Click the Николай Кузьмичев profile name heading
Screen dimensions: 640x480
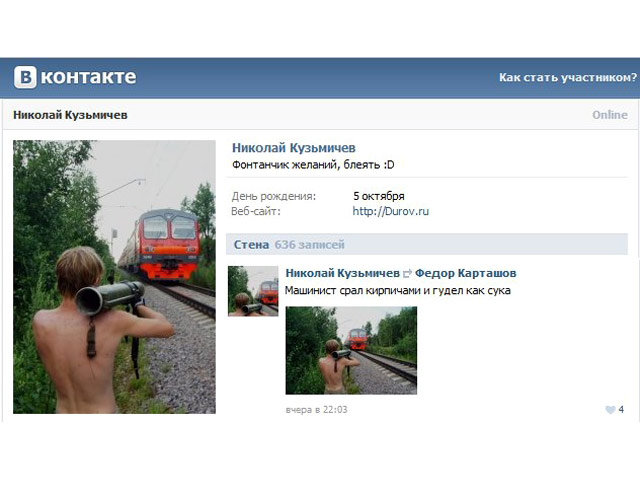tap(293, 148)
